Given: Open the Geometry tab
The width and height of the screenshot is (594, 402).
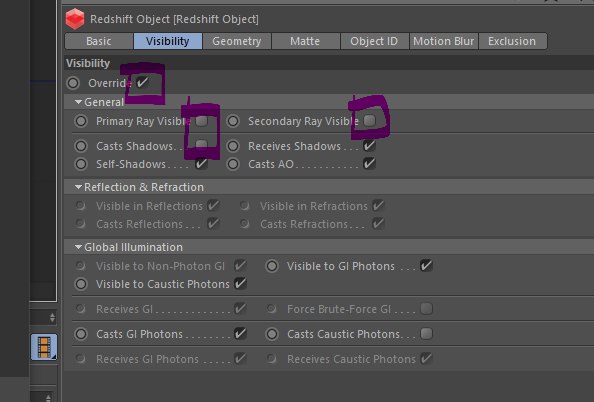Looking at the screenshot, I should 237,41.
